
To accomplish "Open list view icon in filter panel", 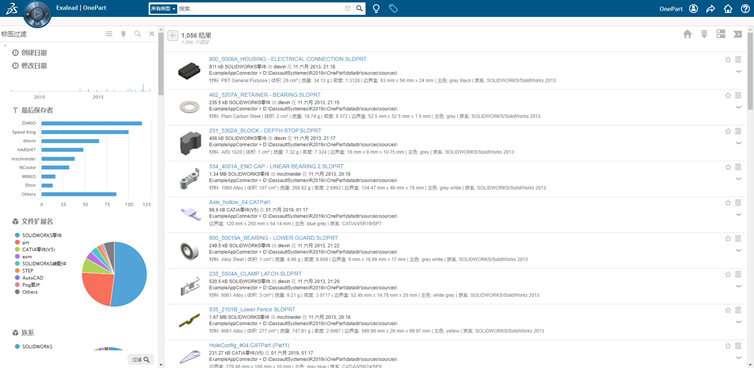I will point(109,34).
